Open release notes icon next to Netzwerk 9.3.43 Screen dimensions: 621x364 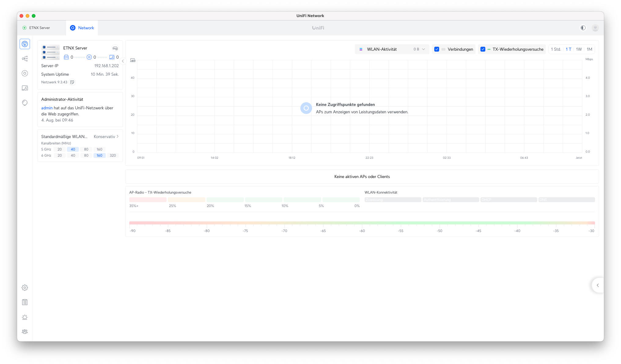tap(72, 82)
